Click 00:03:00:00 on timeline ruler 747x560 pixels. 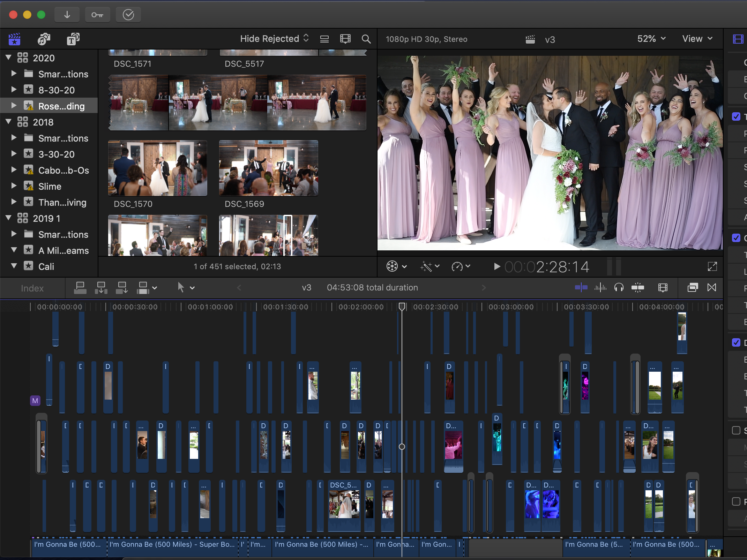tap(511, 307)
